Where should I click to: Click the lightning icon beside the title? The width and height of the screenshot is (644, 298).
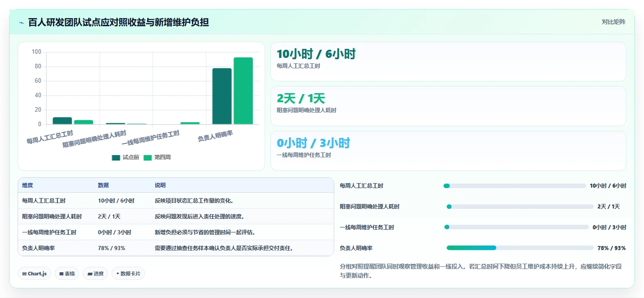pos(22,23)
